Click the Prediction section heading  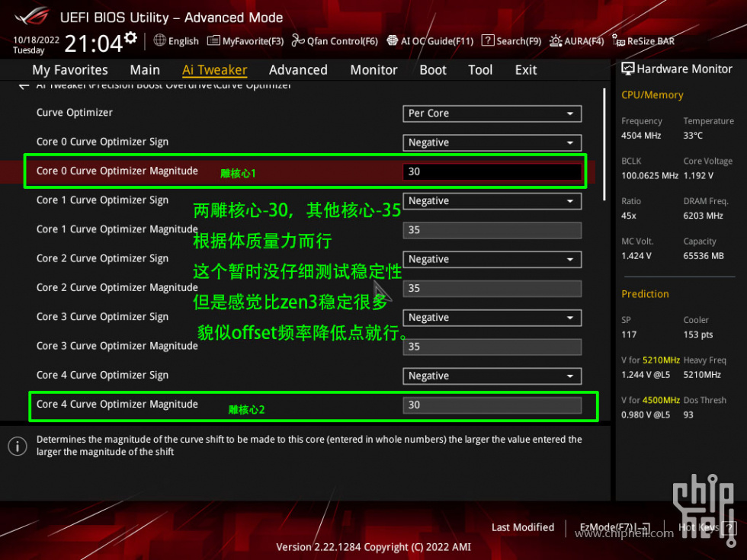(x=645, y=294)
